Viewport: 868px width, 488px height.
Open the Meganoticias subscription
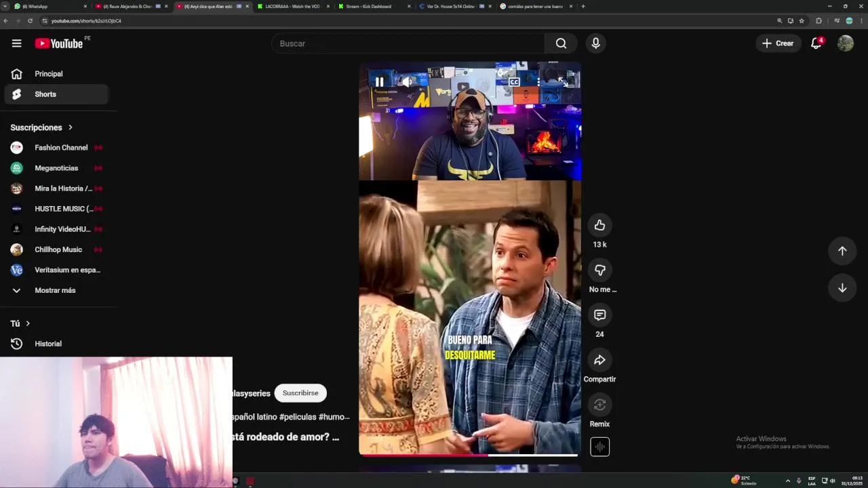point(56,168)
